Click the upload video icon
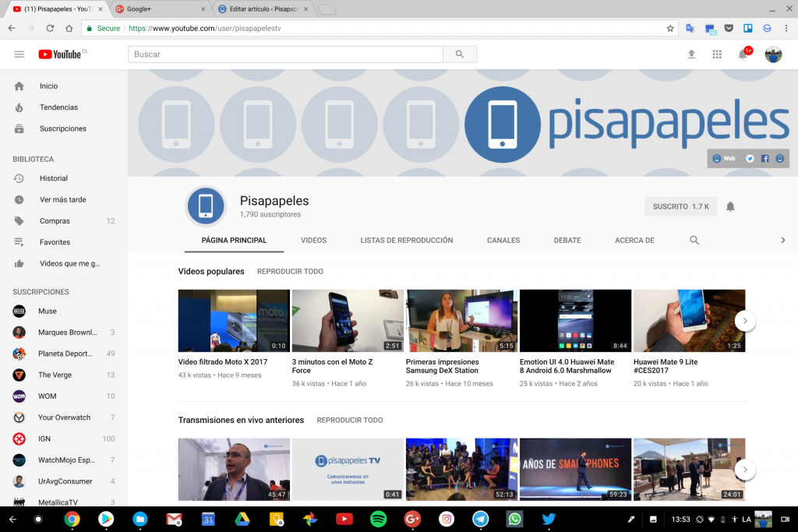The image size is (798, 532). (691, 54)
